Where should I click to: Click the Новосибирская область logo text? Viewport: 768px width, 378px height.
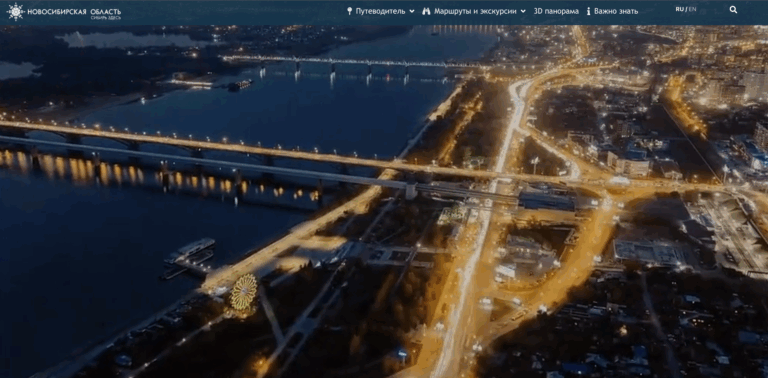[74, 11]
